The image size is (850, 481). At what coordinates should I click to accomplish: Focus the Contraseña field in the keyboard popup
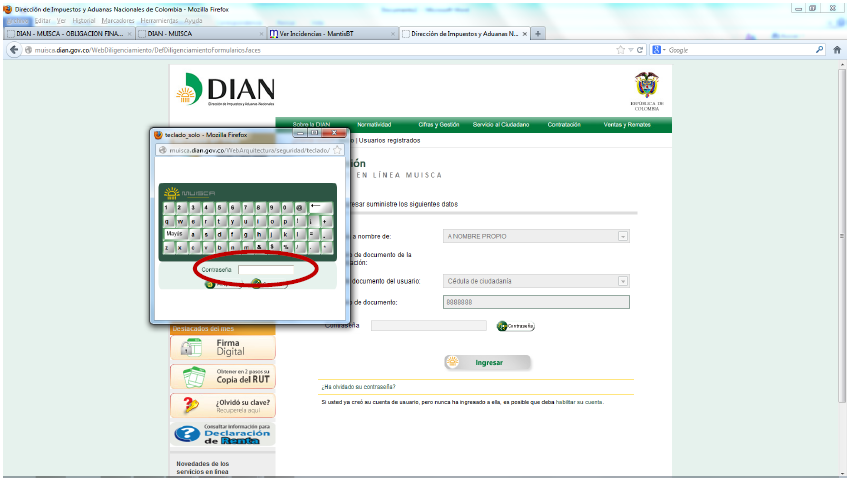(x=266, y=270)
